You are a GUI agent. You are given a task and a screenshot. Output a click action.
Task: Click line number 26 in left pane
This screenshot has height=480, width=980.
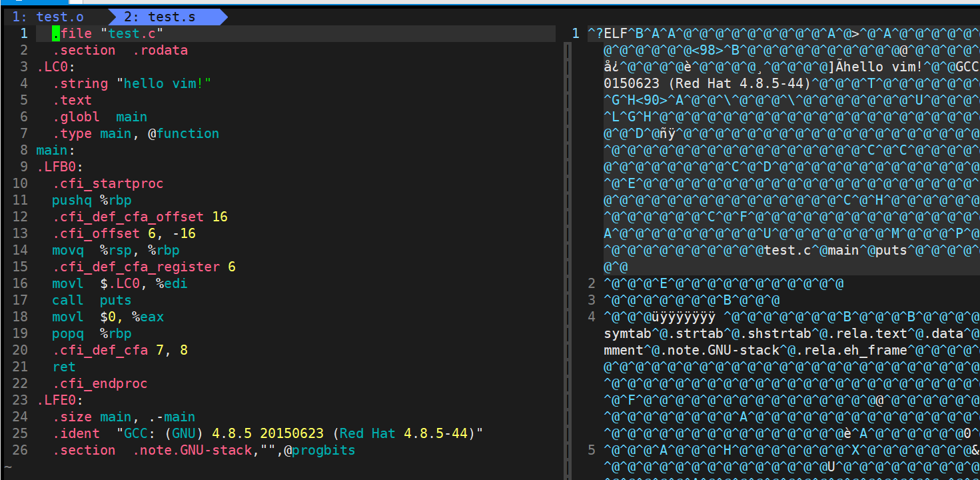point(20,450)
